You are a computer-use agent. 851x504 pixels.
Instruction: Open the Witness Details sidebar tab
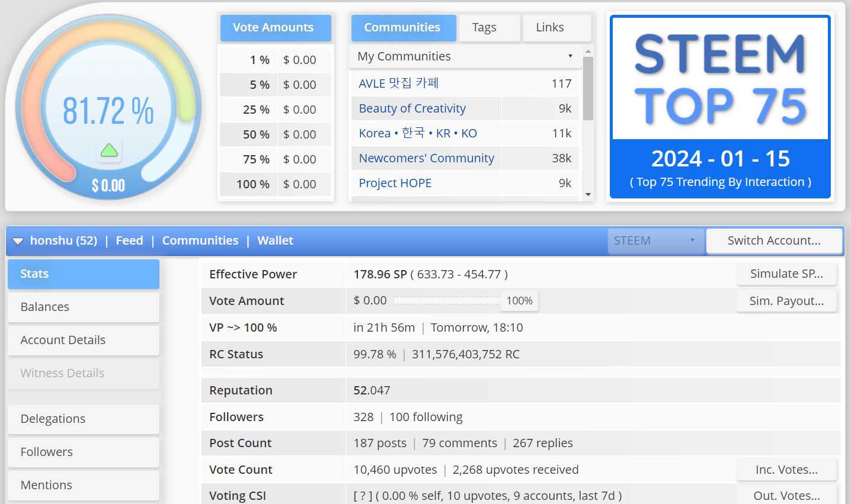tap(84, 374)
